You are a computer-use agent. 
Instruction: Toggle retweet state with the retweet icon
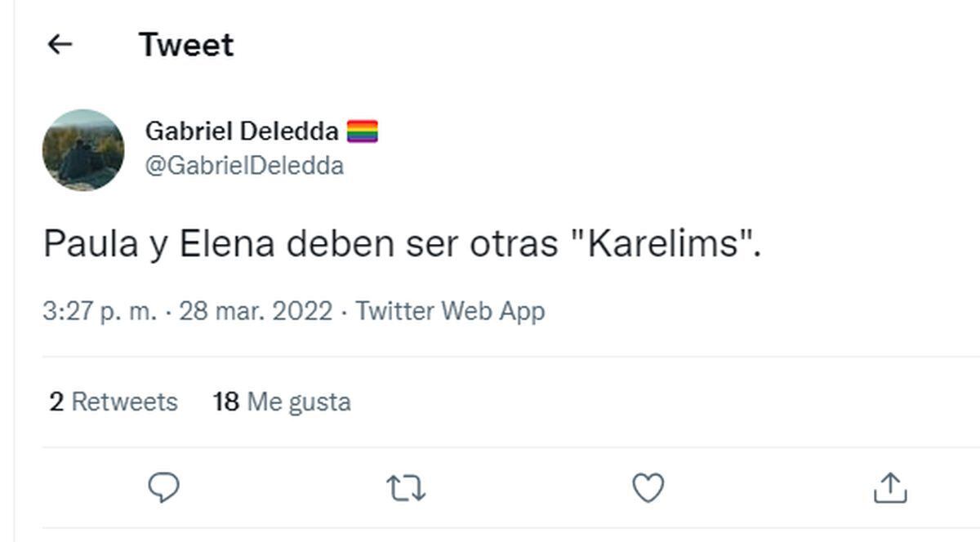pyautogui.click(x=408, y=487)
